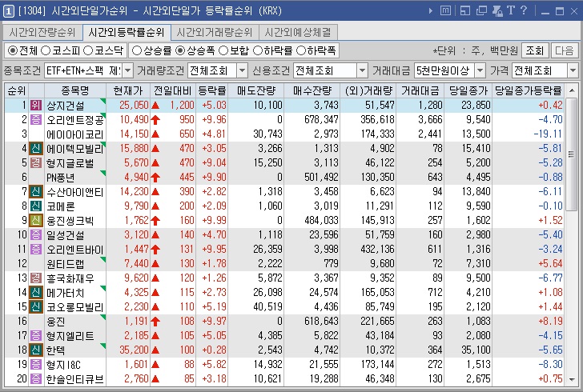This screenshot has height=392, width=583.
Task: Select stock name 원티드랩
Action: click(65, 264)
